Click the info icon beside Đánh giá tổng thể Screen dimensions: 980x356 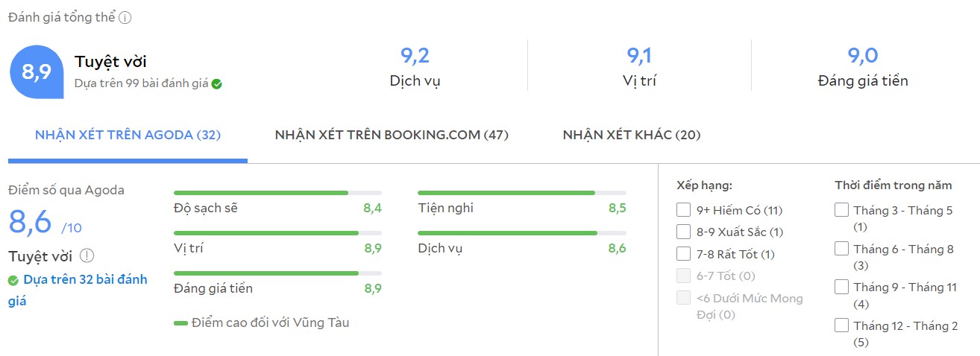[125, 18]
